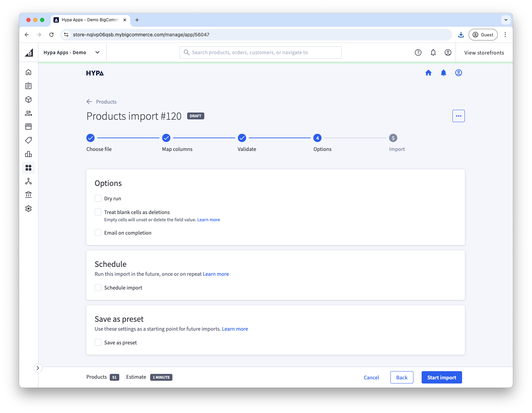Click the Hypa home icon
The width and height of the screenshot is (532, 413).
click(x=428, y=73)
